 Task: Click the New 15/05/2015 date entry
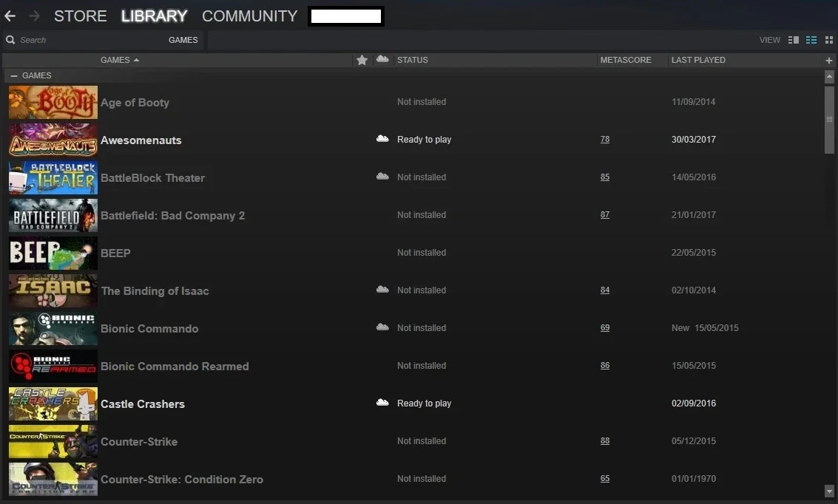705,328
